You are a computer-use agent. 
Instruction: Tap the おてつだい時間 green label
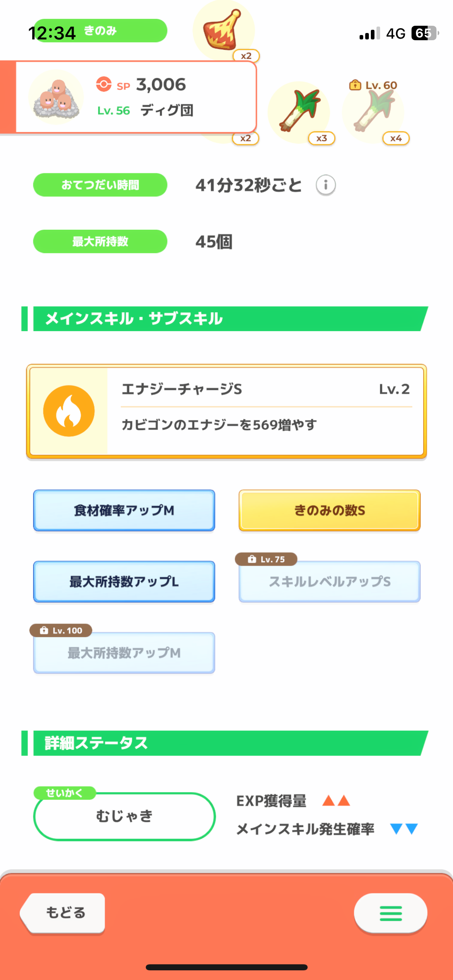click(100, 185)
